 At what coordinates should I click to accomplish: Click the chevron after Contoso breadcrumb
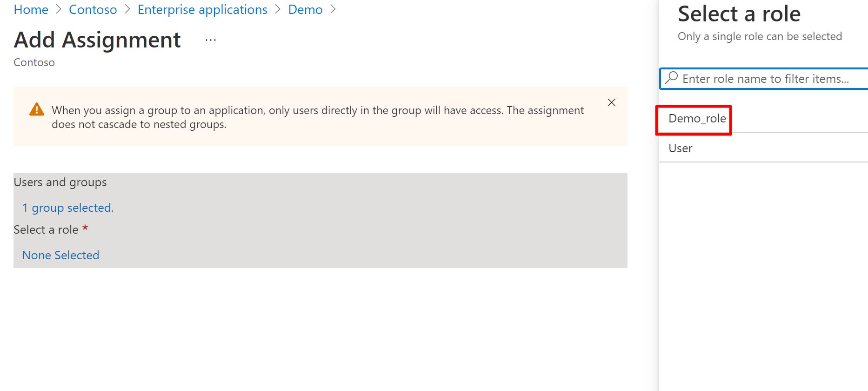coord(127,9)
